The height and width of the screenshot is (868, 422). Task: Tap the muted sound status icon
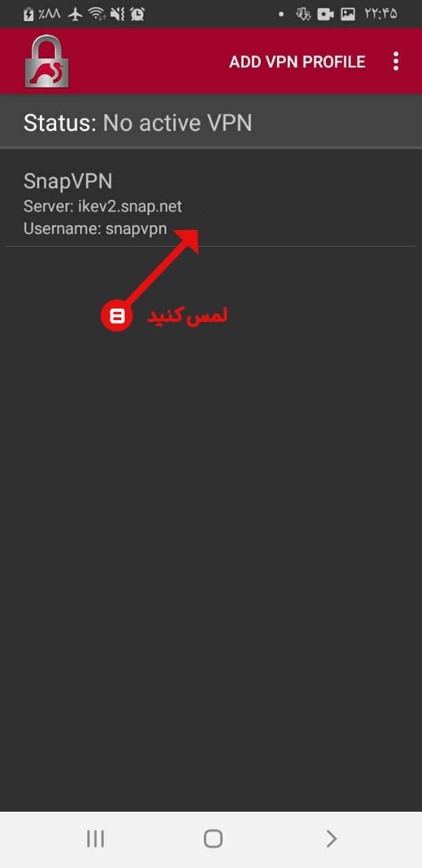tap(117, 14)
